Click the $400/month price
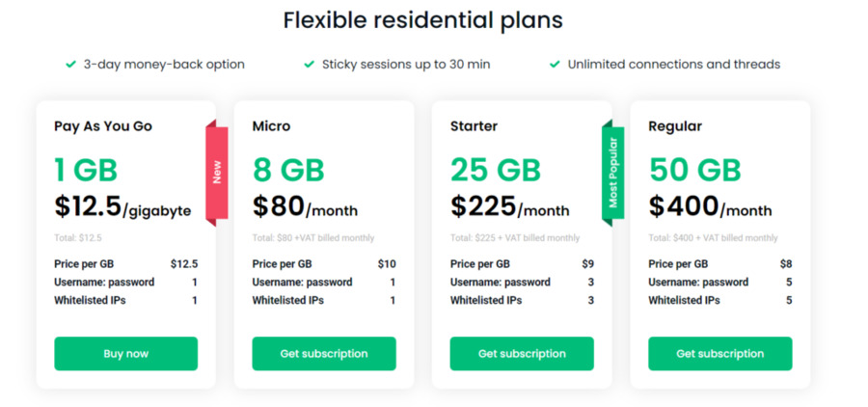This screenshot has width=868, height=407. click(x=710, y=207)
